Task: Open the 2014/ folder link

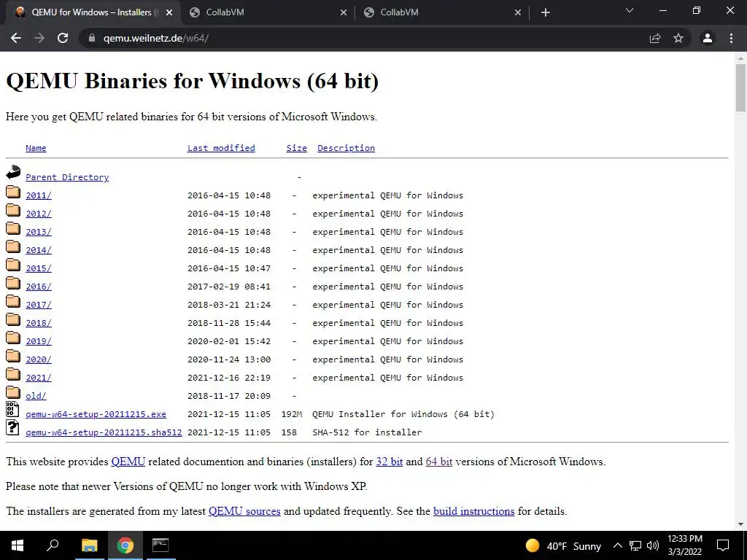Action: pos(39,250)
